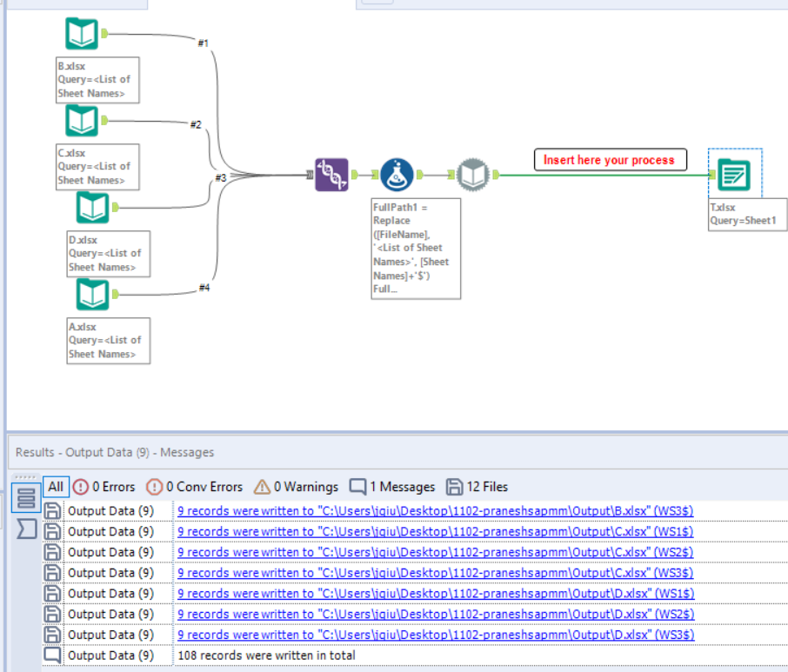Filter results by 0 Conv Errors
Image resolution: width=788 pixels, height=672 pixels.
pyautogui.click(x=195, y=487)
